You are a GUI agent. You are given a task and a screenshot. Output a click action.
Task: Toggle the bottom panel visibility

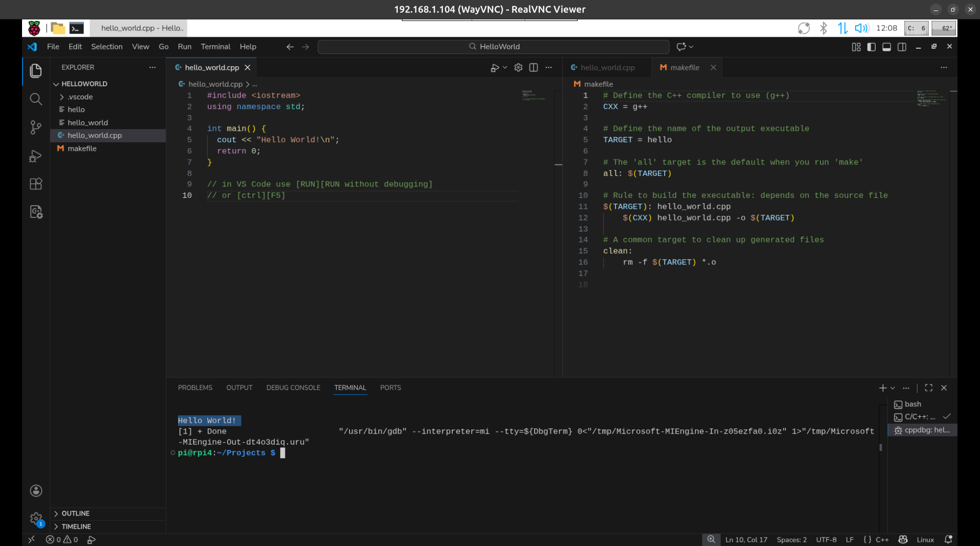click(887, 47)
